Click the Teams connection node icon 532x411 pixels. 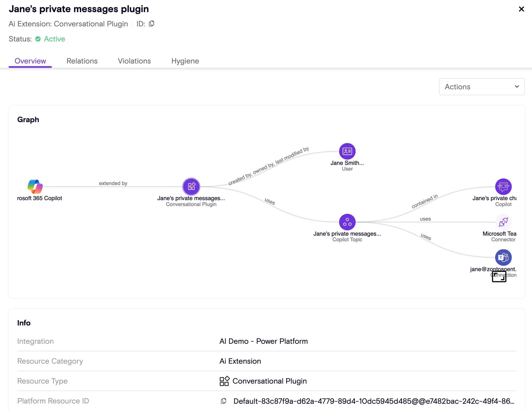(x=503, y=257)
